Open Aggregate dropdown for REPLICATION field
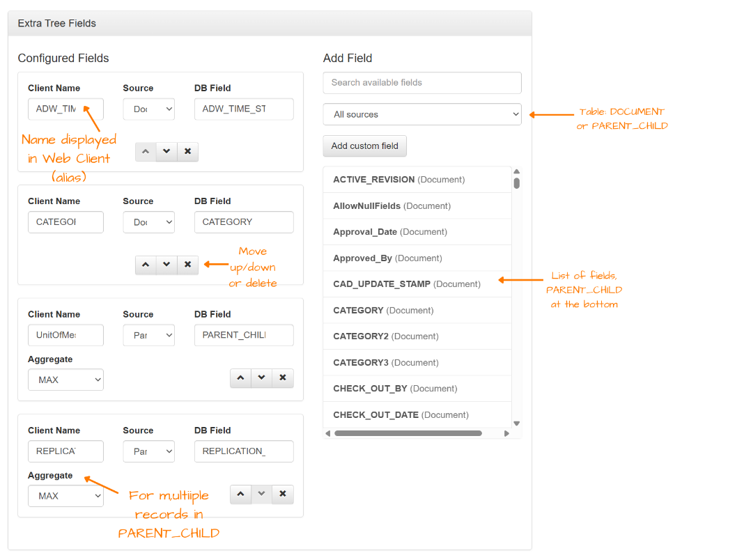Viewport: 744px width, 560px height. click(x=66, y=496)
